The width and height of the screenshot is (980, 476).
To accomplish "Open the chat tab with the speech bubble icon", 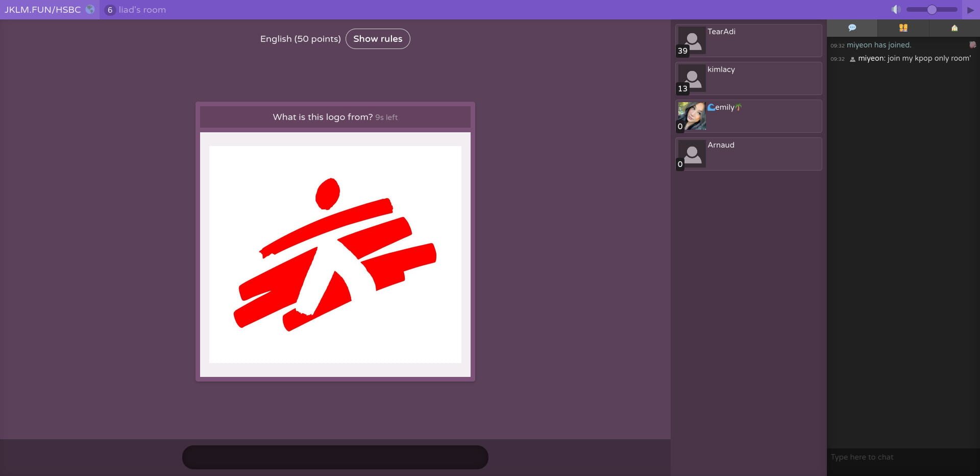I will tap(852, 28).
